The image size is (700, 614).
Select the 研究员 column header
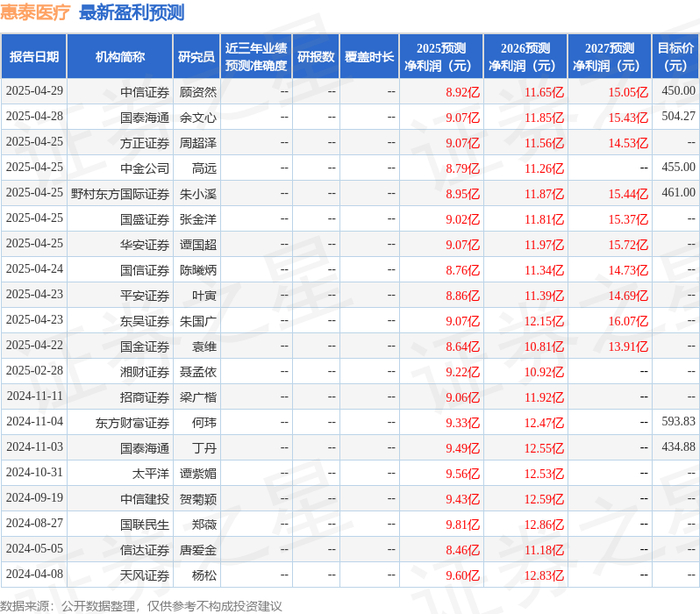tap(196, 56)
